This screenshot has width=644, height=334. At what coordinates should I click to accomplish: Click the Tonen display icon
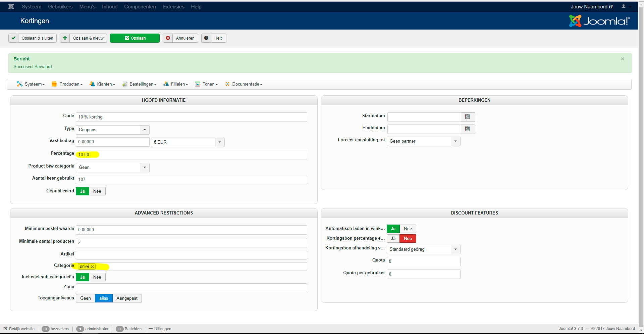pyautogui.click(x=198, y=84)
